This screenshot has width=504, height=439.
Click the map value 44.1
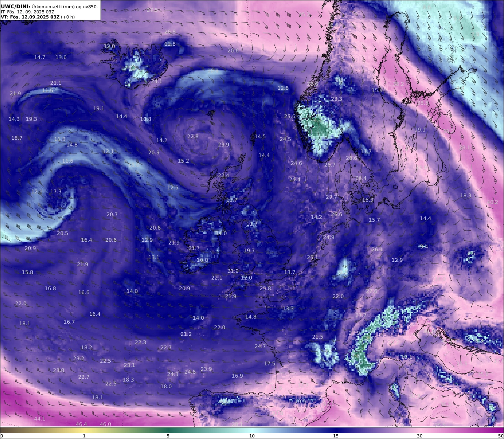(x=40, y=419)
